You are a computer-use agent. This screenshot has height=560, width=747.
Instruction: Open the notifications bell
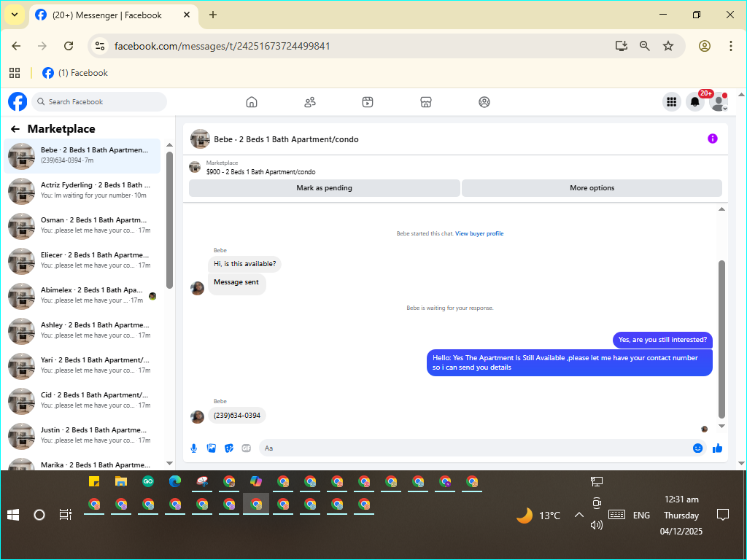[x=695, y=102]
